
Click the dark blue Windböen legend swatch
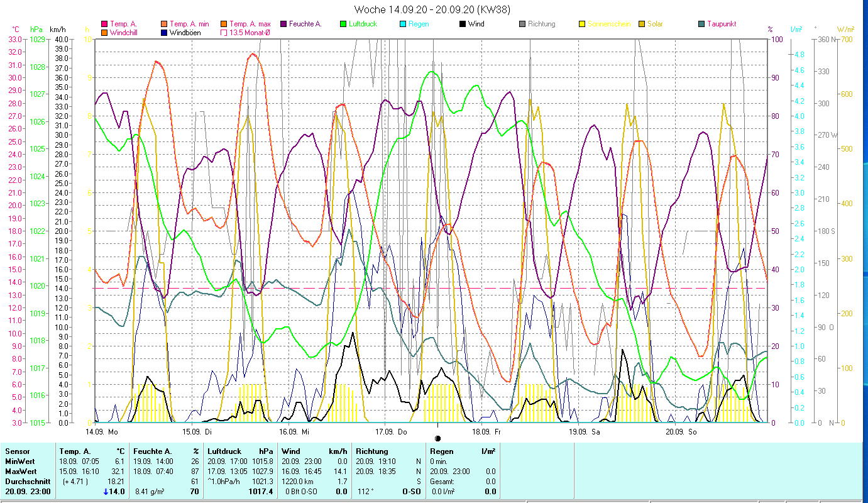(x=163, y=32)
